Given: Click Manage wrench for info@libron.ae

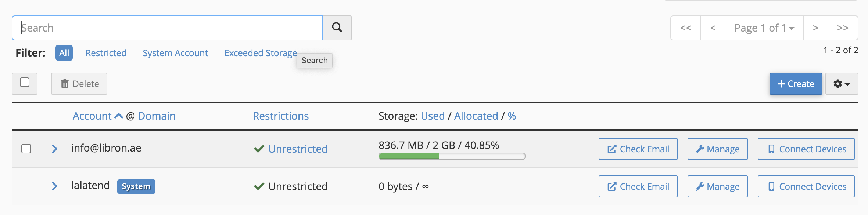Looking at the screenshot, I should (717, 149).
